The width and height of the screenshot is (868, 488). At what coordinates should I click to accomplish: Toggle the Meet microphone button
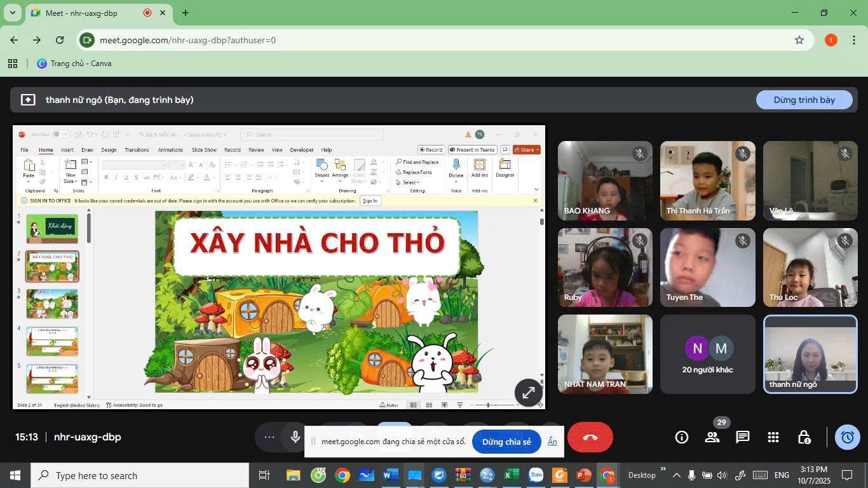pos(295,437)
